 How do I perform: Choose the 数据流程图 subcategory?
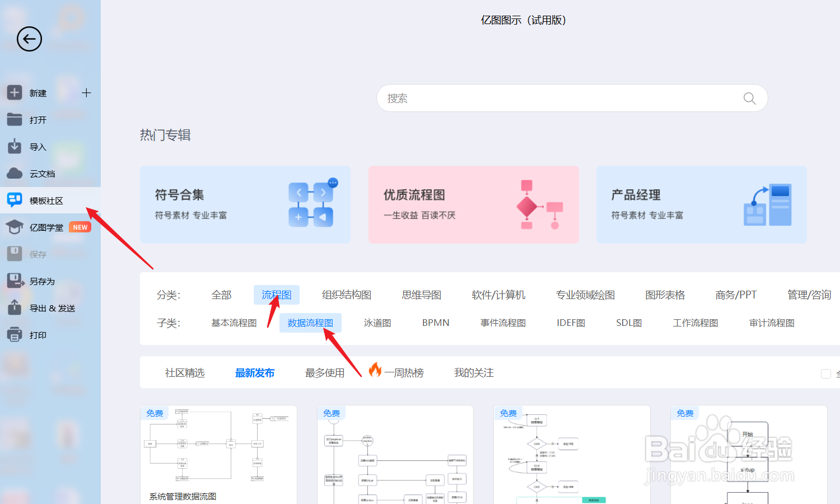[x=310, y=323]
